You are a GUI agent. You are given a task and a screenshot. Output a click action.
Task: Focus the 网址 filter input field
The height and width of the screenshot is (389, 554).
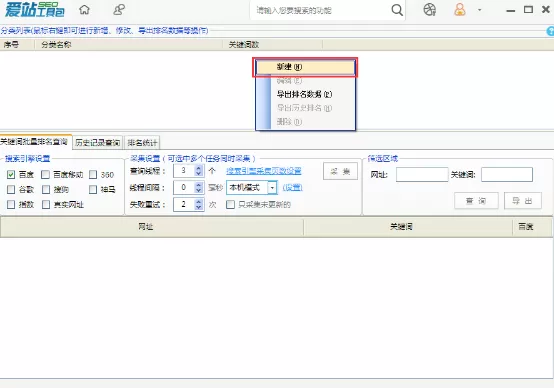(x=422, y=175)
